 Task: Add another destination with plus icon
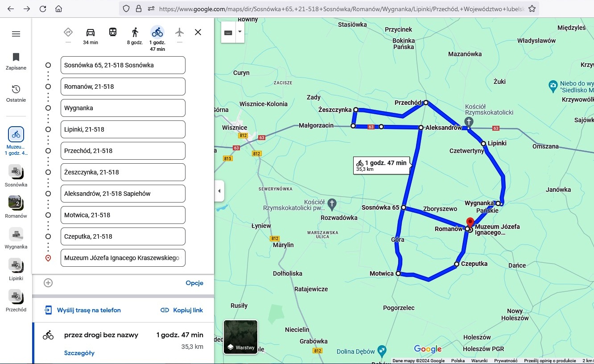click(48, 283)
